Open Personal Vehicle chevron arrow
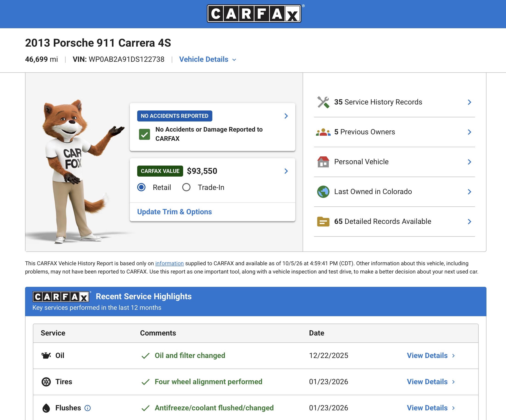Viewport: 506px width, 420px height. point(469,162)
